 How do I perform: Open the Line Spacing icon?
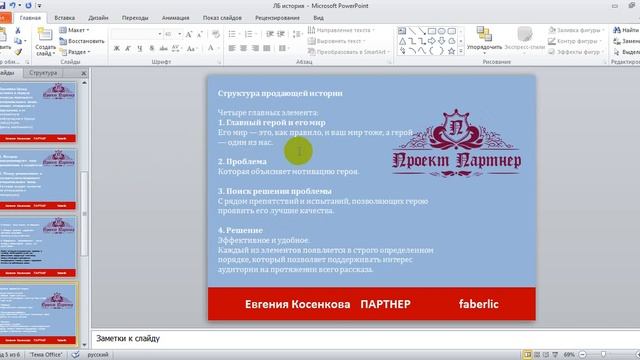(298, 34)
